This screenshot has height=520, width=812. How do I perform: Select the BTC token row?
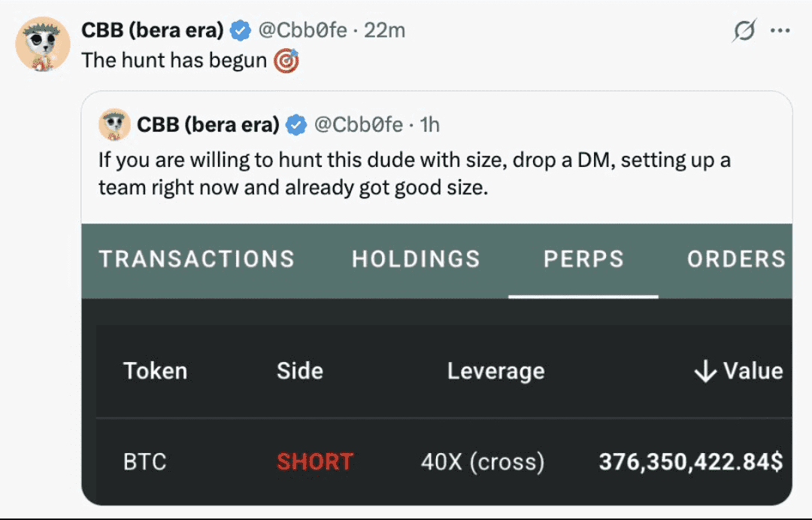click(x=145, y=461)
